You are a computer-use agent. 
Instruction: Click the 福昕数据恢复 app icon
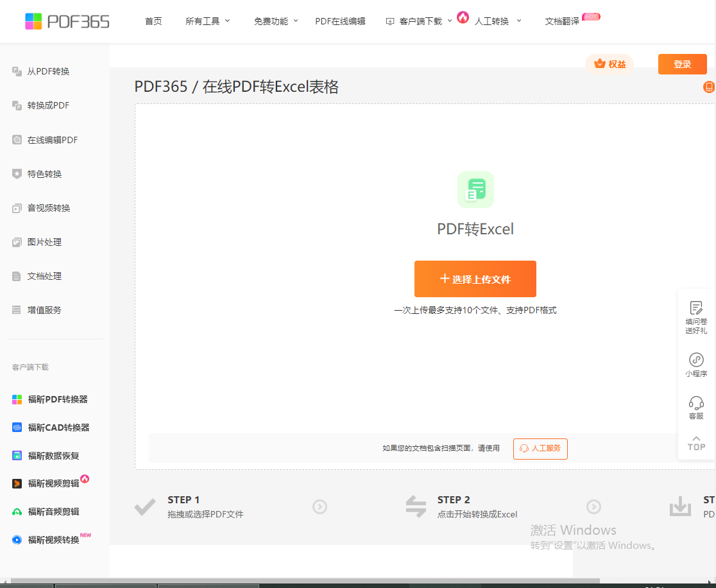coord(17,456)
